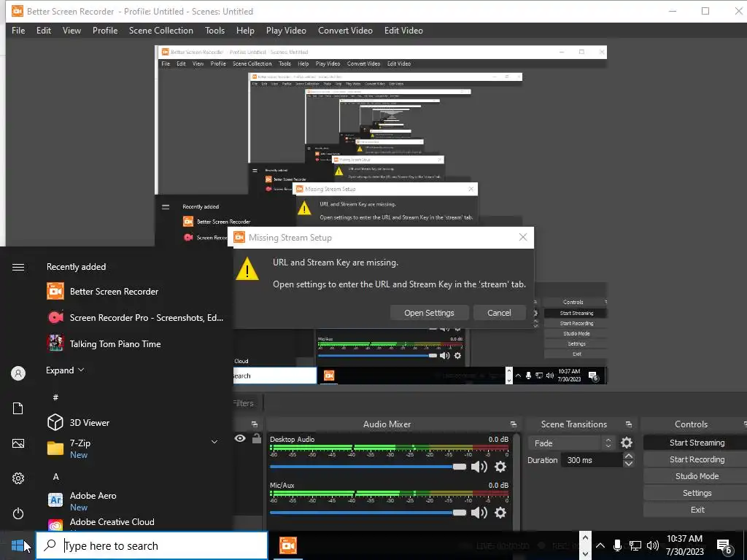Click the taskbar search box
This screenshot has height=560, width=747.
coord(152,545)
